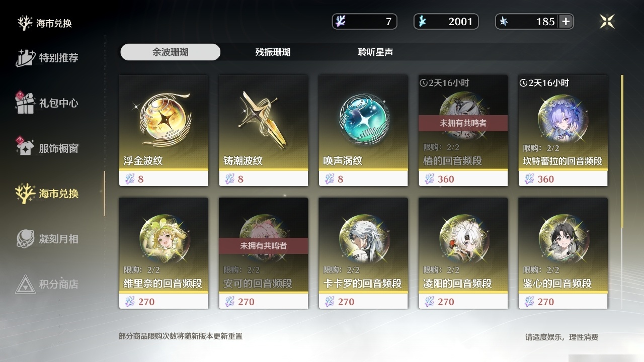
Task: Switch to the 残振珊瑚 tab
Action: tap(273, 52)
